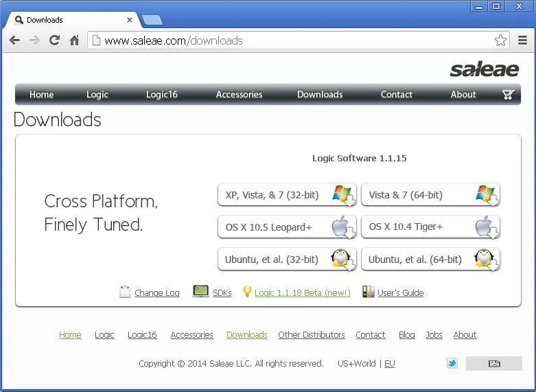The height and width of the screenshot is (392, 536).
Task: Click the address bar URL field
Action: coord(298,41)
